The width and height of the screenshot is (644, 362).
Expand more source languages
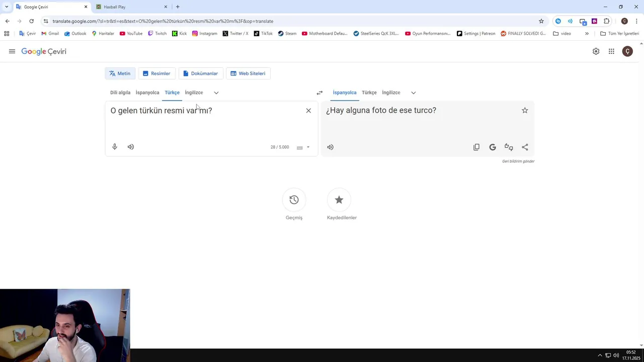[x=216, y=93]
